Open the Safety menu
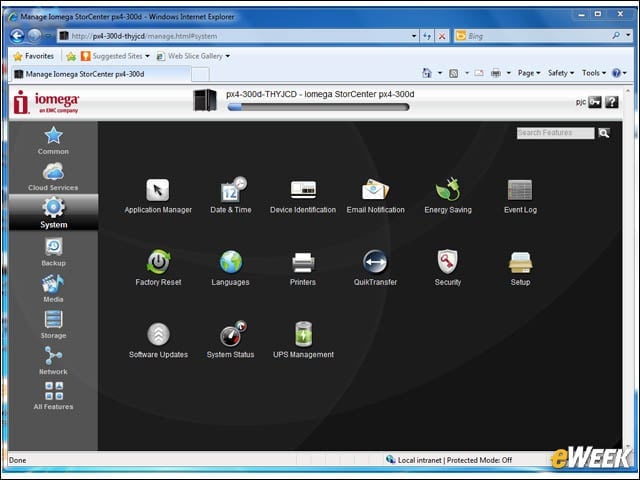This screenshot has height=480, width=640. pos(561,73)
